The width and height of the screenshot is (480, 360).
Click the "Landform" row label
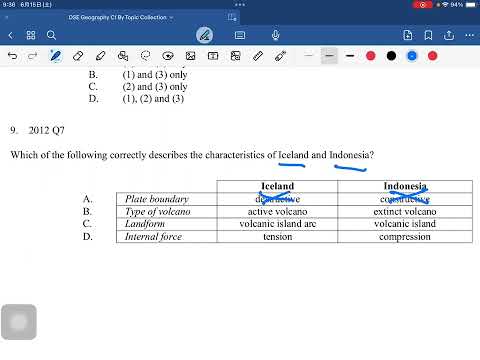[x=145, y=224]
